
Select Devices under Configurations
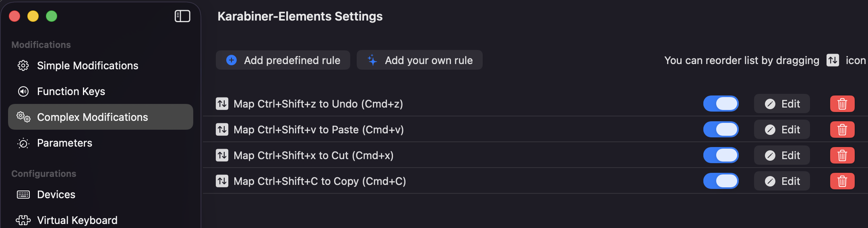click(x=56, y=195)
